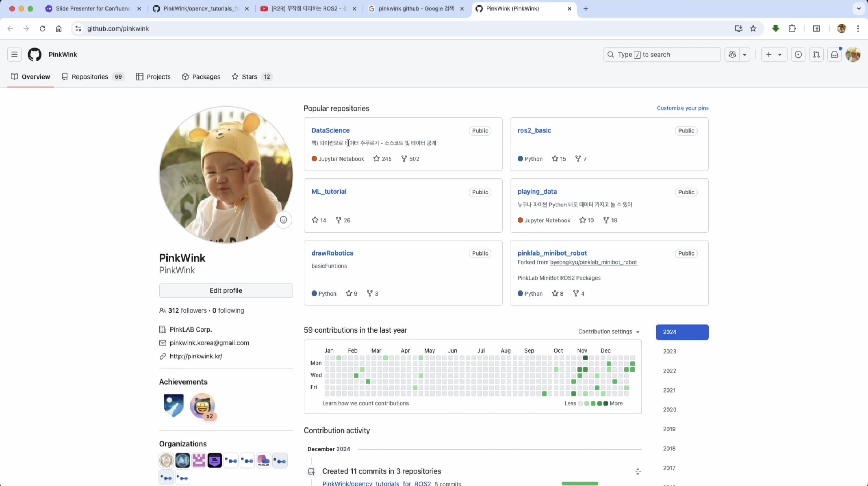
Task: Click the set status smiley icon
Action: point(283,220)
